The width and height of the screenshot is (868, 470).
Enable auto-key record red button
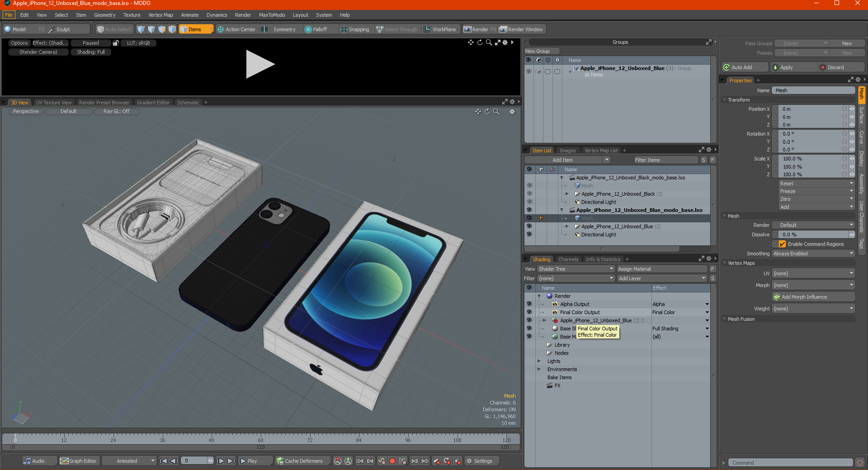click(392, 461)
